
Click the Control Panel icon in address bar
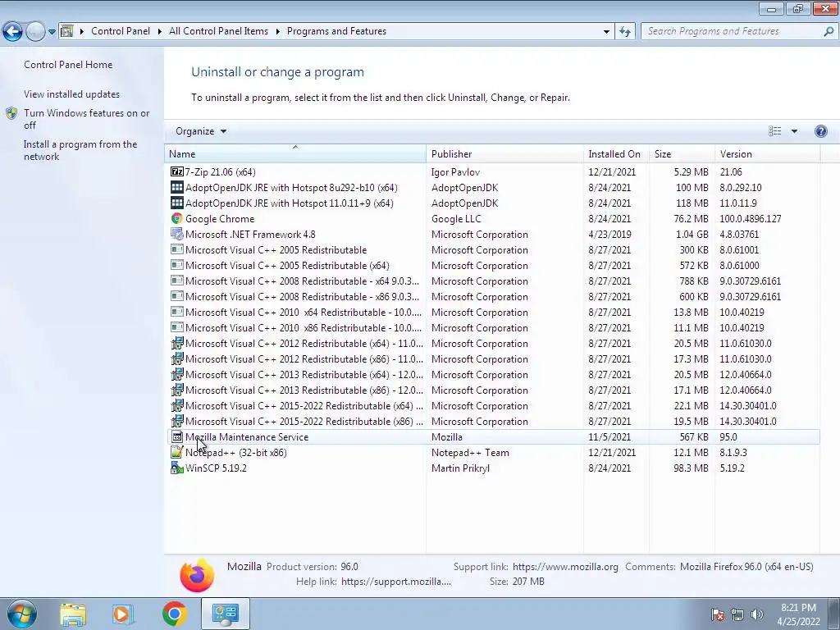click(x=67, y=31)
